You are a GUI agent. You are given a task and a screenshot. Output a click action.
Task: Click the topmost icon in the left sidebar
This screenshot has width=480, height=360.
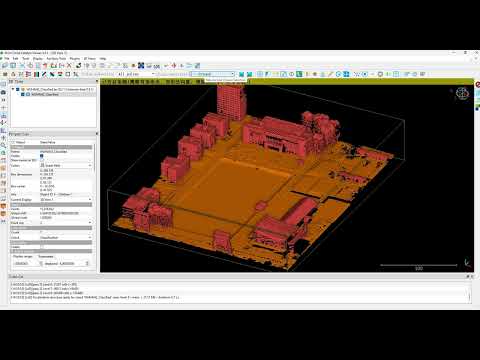[4, 84]
